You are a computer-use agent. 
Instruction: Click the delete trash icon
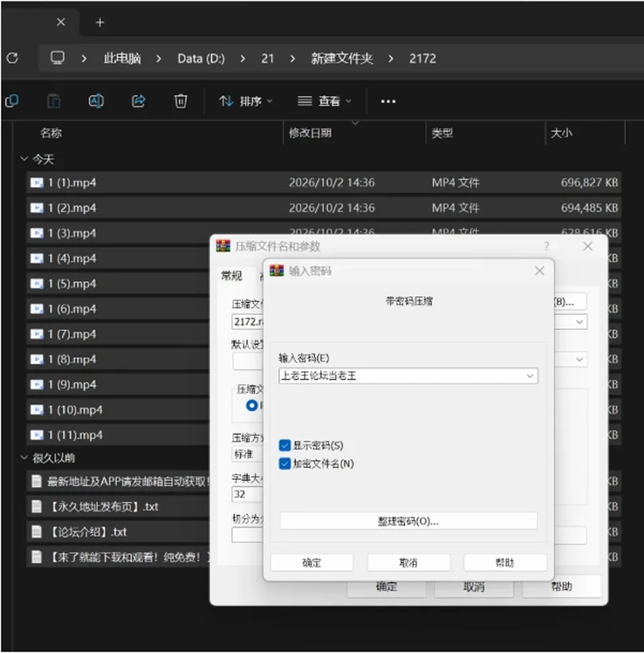(x=180, y=101)
